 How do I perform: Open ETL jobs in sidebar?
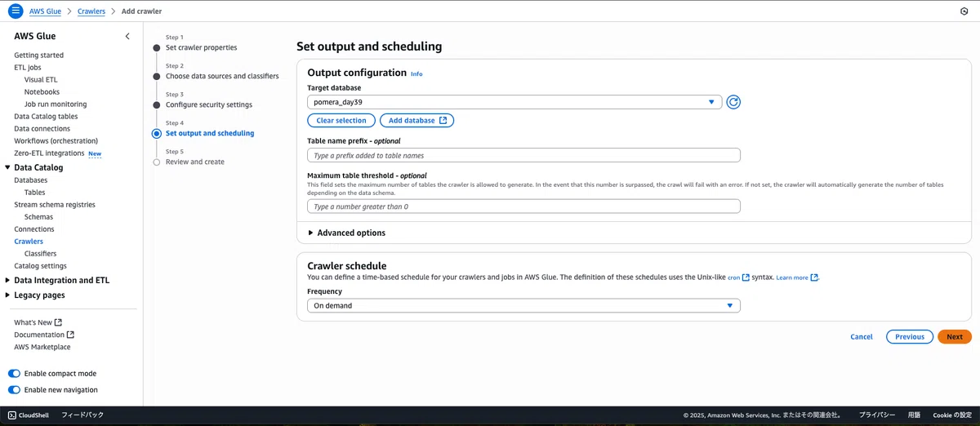pos(28,68)
